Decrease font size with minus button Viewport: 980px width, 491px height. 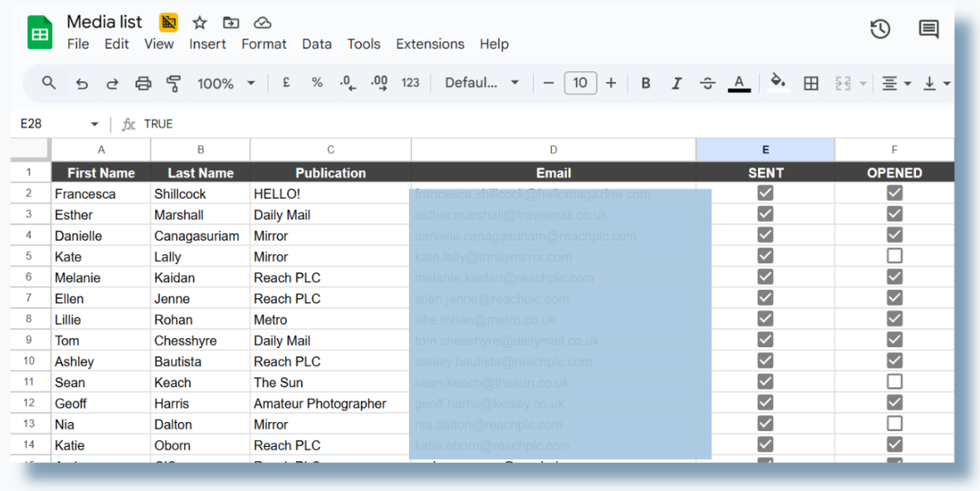[x=549, y=83]
